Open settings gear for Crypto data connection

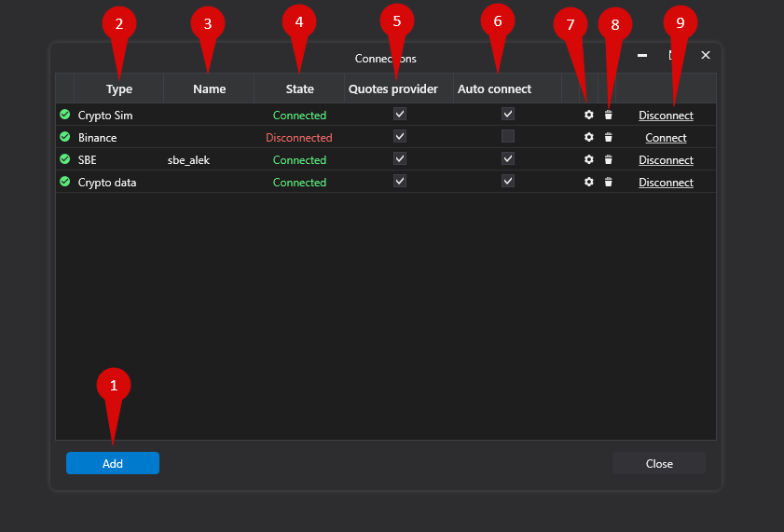(x=588, y=182)
